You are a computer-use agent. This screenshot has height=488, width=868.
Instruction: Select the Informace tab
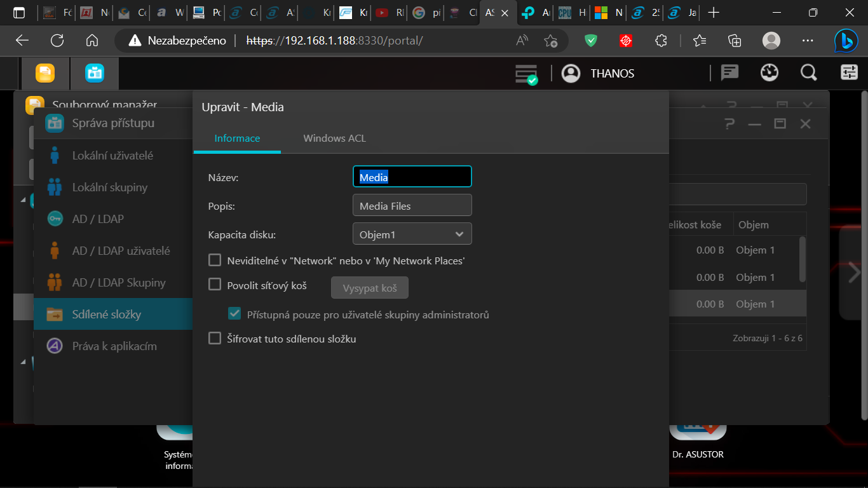pos(237,139)
